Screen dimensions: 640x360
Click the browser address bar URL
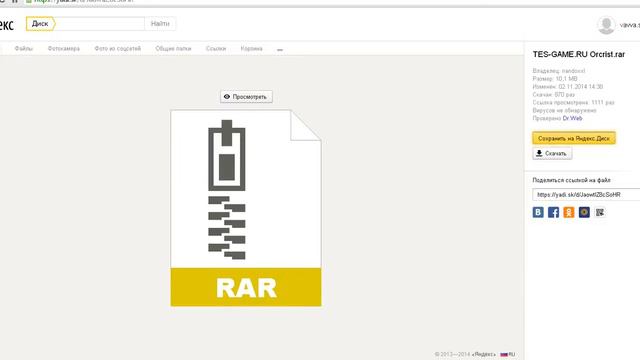[x=84, y=1]
